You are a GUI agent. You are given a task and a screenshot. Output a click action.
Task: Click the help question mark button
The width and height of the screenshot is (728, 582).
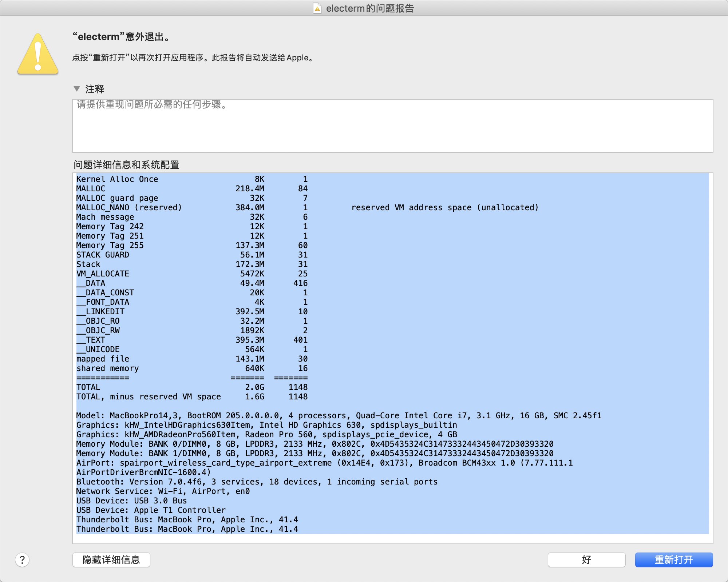point(22,560)
